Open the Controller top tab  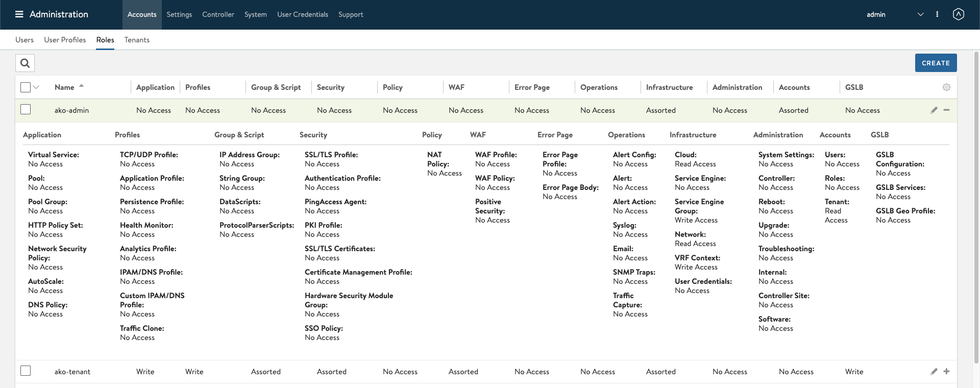(218, 14)
